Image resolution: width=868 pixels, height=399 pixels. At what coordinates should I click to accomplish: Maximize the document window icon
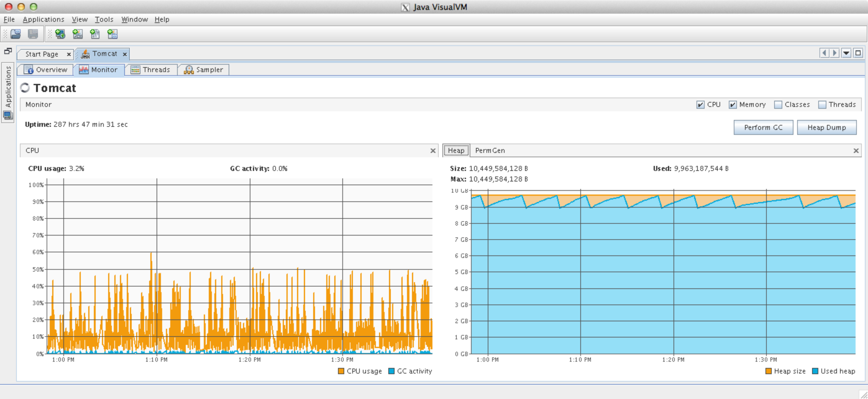(857, 53)
